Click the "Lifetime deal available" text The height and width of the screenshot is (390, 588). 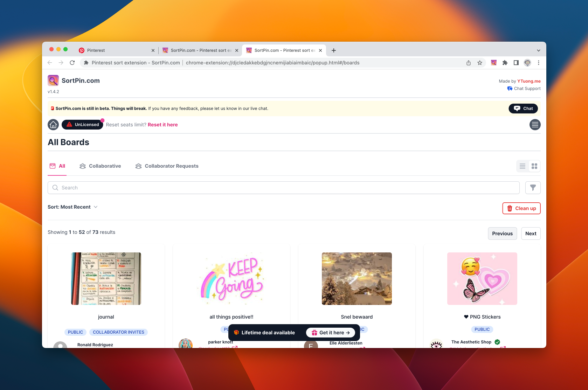click(268, 333)
